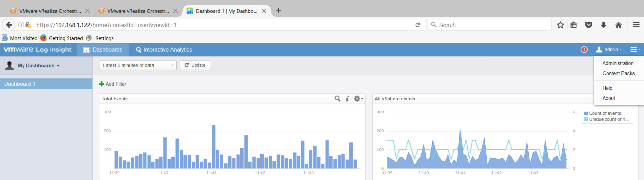Close the first vRealize Orchestrator tab
Viewport: 644px width, 180px height.
[88, 11]
